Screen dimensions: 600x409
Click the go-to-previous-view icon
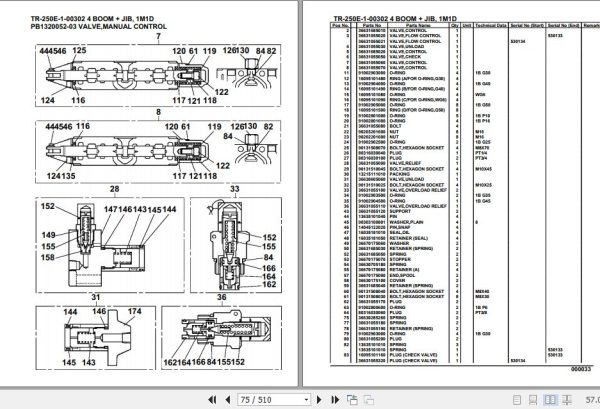[352, 400]
